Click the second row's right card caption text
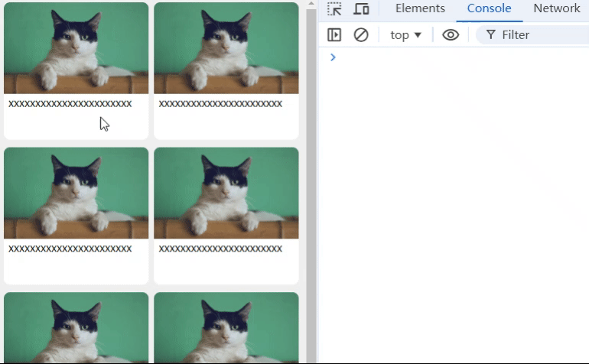Screen dimensions: 589x364 tap(220, 249)
